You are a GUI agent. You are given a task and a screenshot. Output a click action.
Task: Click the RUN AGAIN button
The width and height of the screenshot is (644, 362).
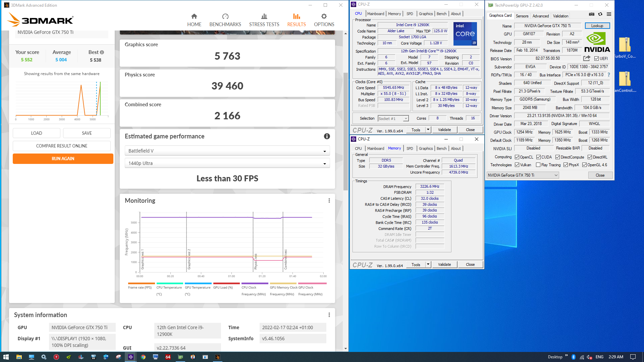pyautogui.click(x=63, y=159)
